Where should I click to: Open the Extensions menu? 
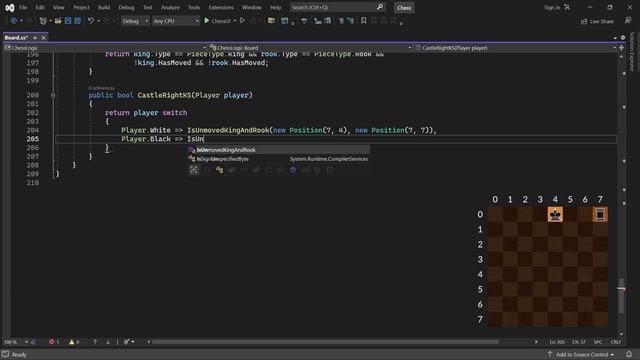[221, 7]
